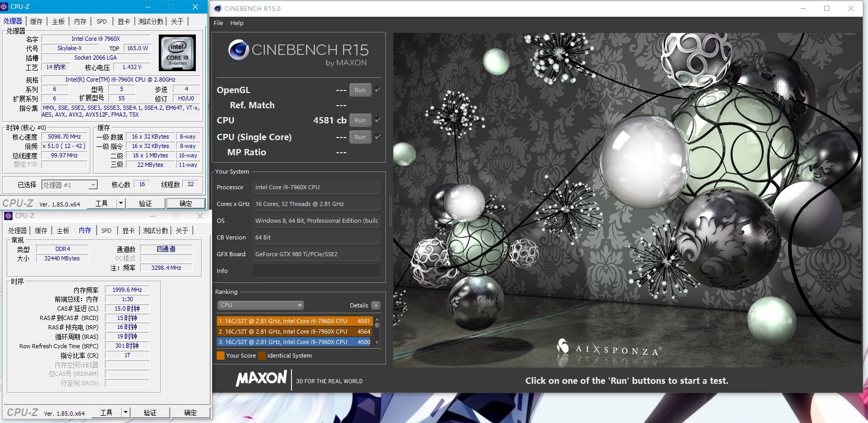The height and width of the screenshot is (423, 868).
Task: Click 工具 button in upper CPU-Z window
Action: point(101,203)
